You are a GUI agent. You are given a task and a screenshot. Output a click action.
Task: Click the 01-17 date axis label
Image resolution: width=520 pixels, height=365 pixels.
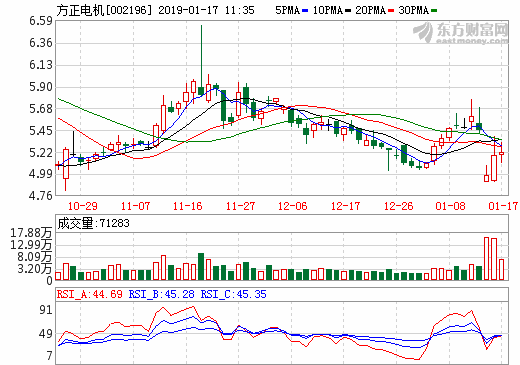503,206
